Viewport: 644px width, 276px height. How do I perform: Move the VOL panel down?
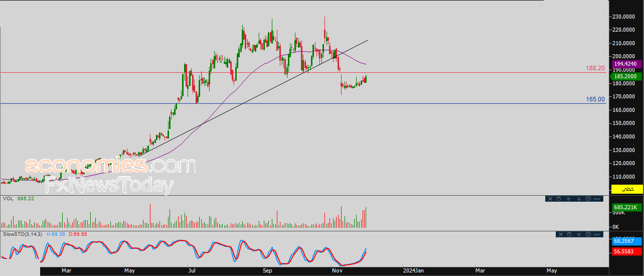point(579,199)
